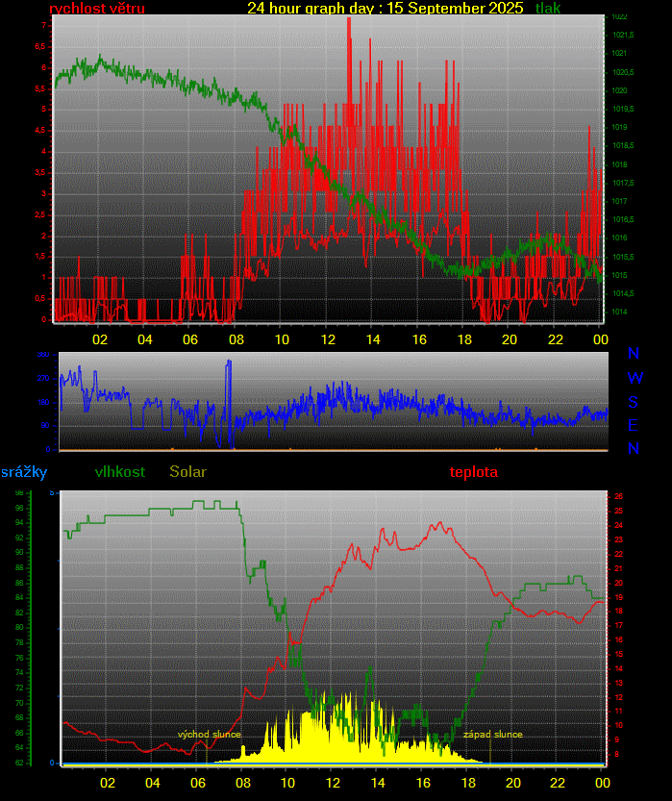Click hour '12' under the wind speed graph

click(x=327, y=339)
